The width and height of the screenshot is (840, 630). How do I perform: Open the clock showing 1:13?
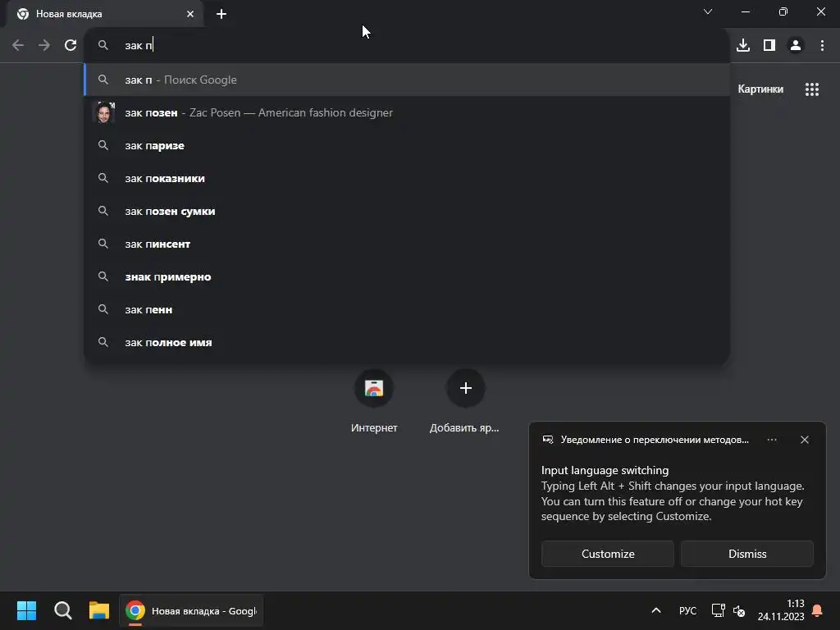click(781, 610)
